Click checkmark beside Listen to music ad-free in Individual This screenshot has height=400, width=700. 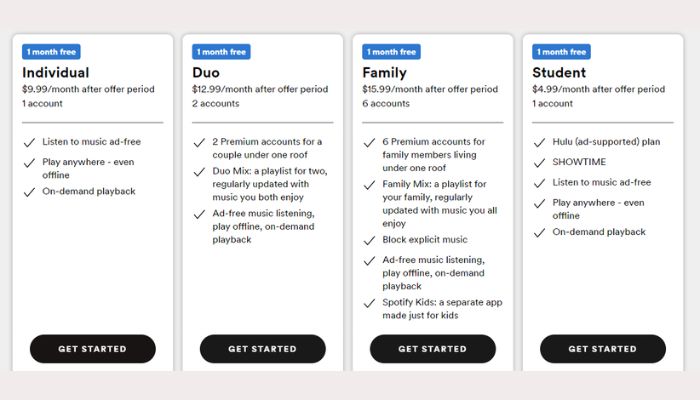(x=29, y=142)
